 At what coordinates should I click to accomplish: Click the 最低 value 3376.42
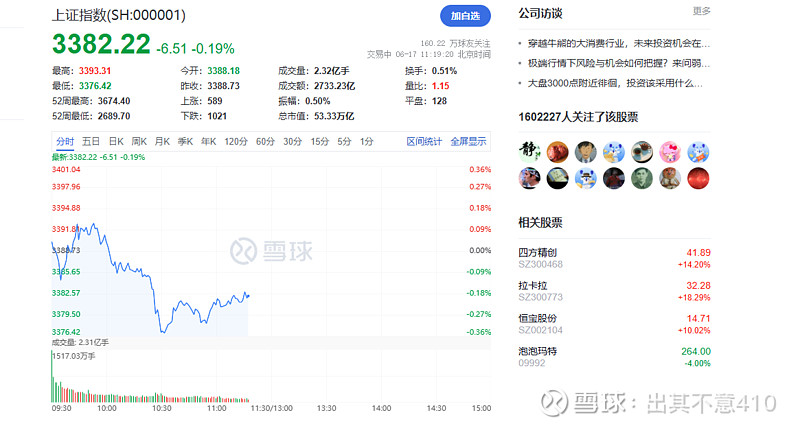point(95,86)
